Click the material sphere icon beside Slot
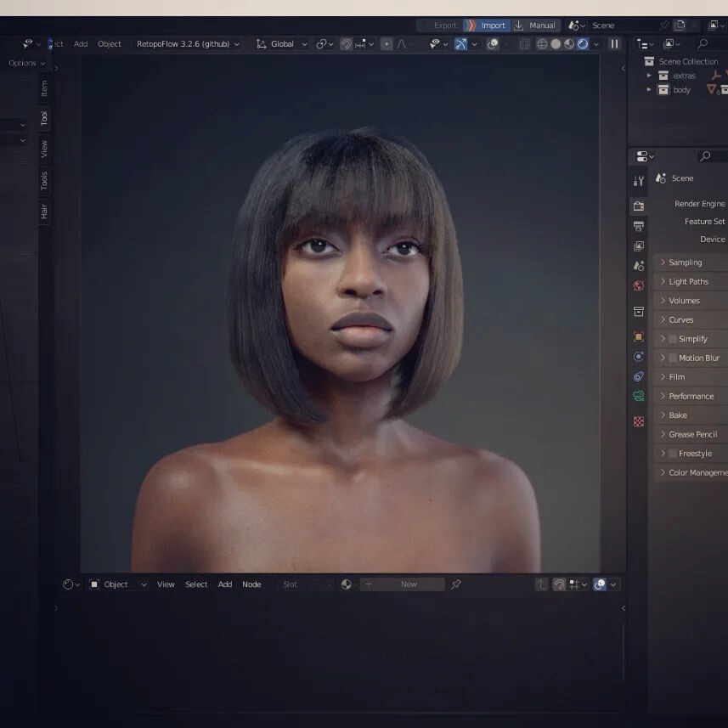This screenshot has width=728, height=728. coord(346,584)
